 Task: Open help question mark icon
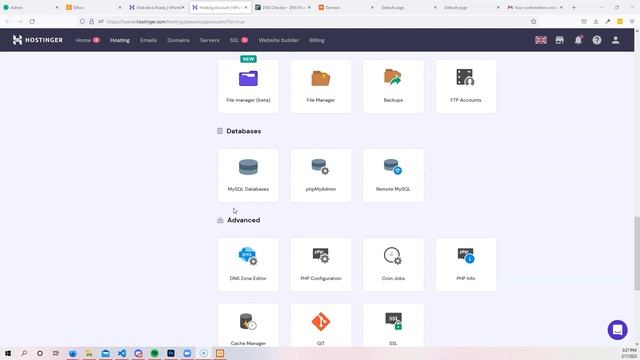tap(597, 40)
